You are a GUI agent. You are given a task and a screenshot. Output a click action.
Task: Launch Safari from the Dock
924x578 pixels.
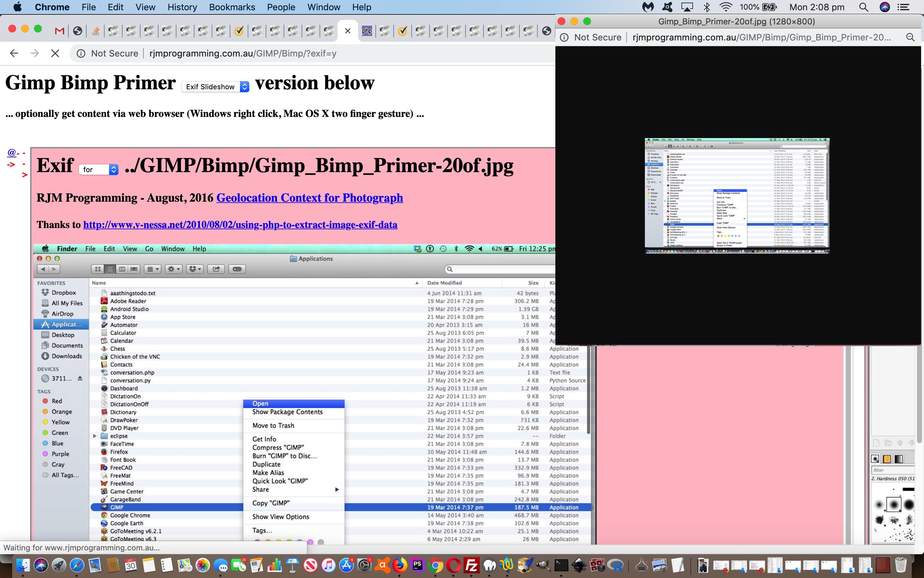tap(77, 565)
